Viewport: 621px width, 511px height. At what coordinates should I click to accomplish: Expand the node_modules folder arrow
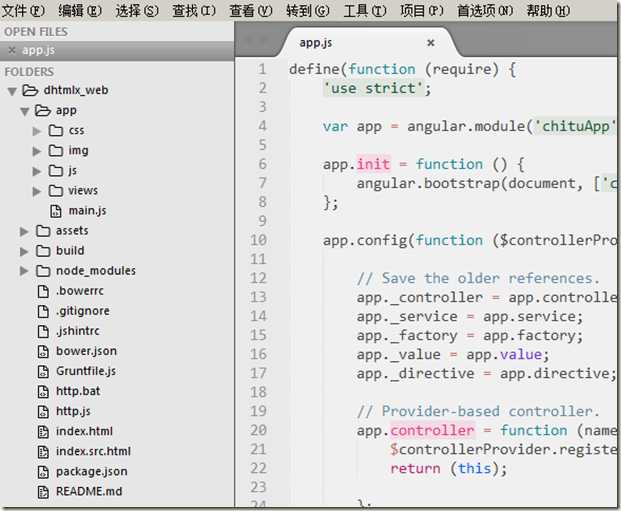point(24,271)
